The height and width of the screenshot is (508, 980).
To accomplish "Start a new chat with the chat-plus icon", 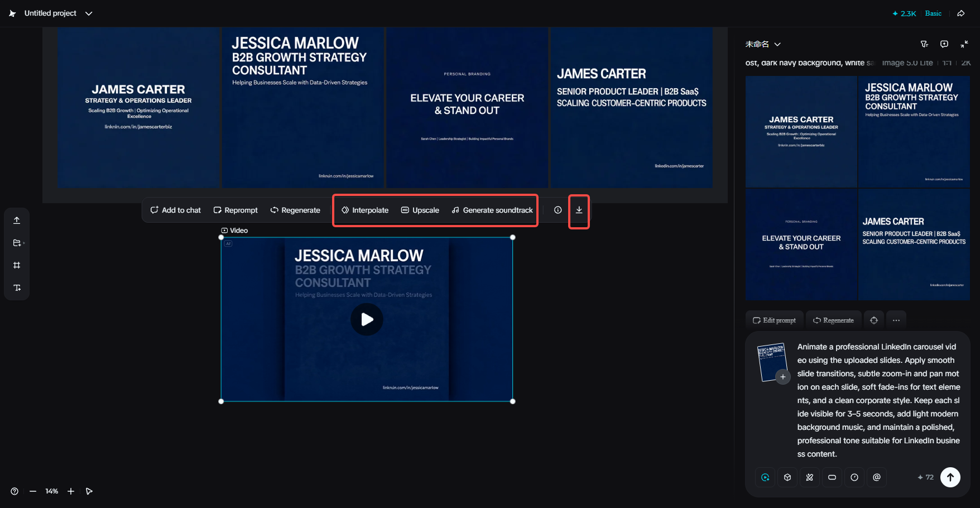I will 944,44.
